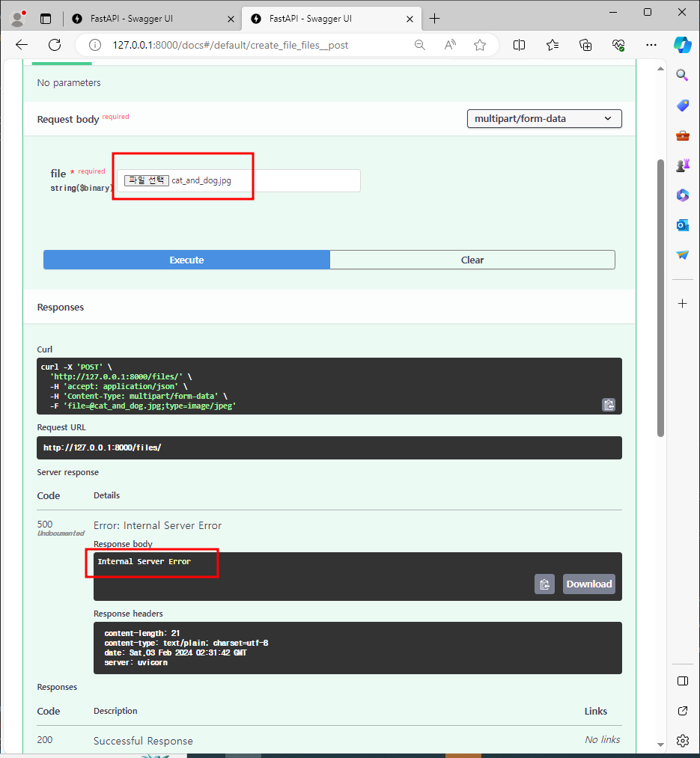This screenshot has width=700, height=758.
Task: Click scrollbar up arrow
Action: pyautogui.click(x=660, y=69)
